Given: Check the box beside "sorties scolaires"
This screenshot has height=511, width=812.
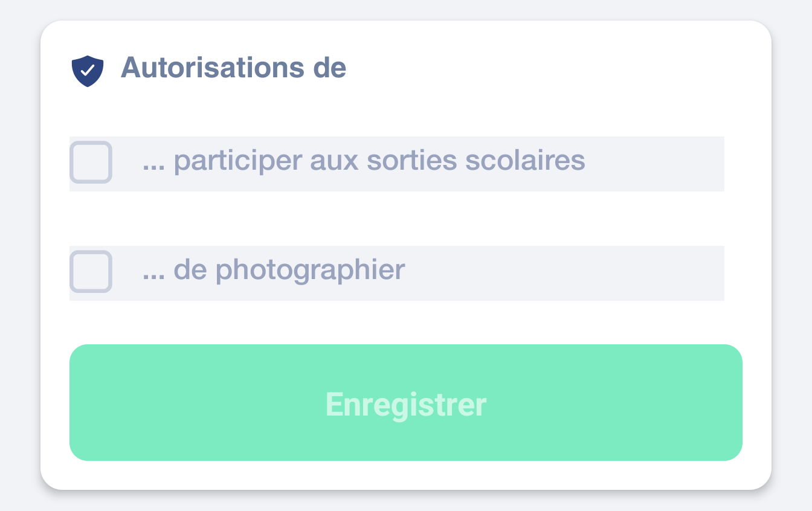Looking at the screenshot, I should pyautogui.click(x=91, y=162).
